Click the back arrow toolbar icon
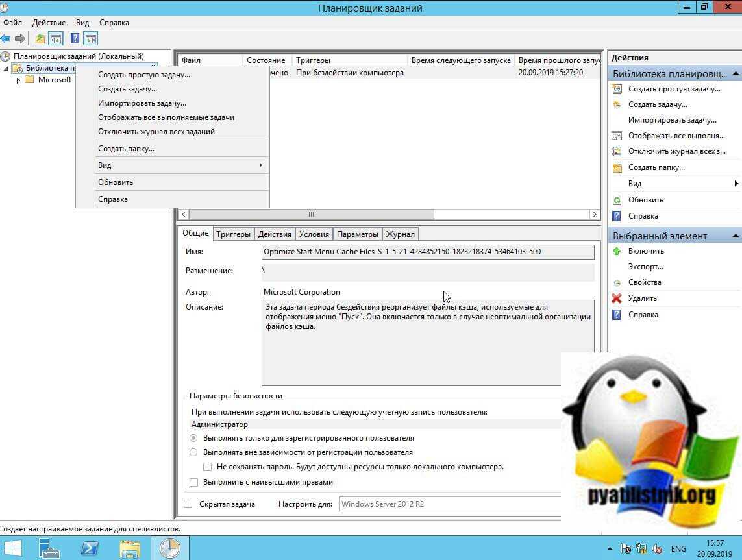The height and width of the screenshot is (560, 742). coord(6,39)
